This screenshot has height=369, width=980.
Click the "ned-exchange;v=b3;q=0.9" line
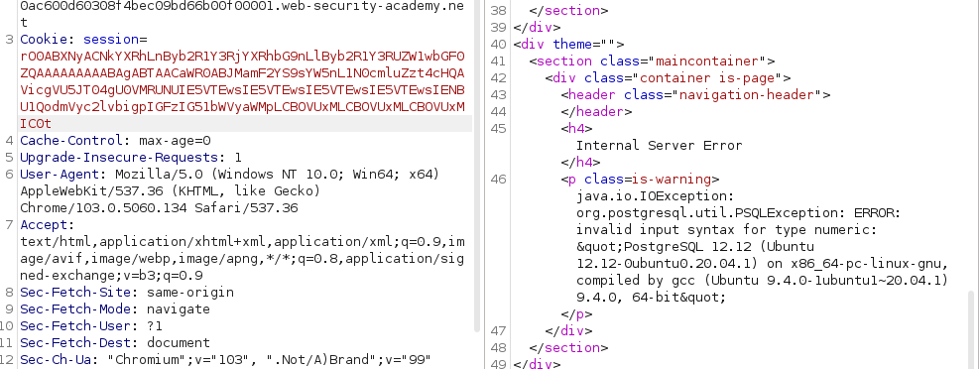coord(111,276)
